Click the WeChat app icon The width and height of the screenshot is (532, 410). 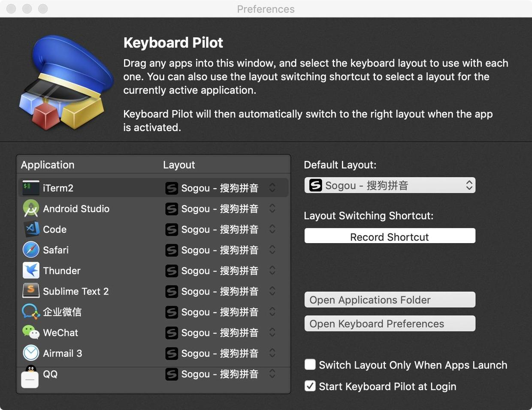tap(30, 332)
